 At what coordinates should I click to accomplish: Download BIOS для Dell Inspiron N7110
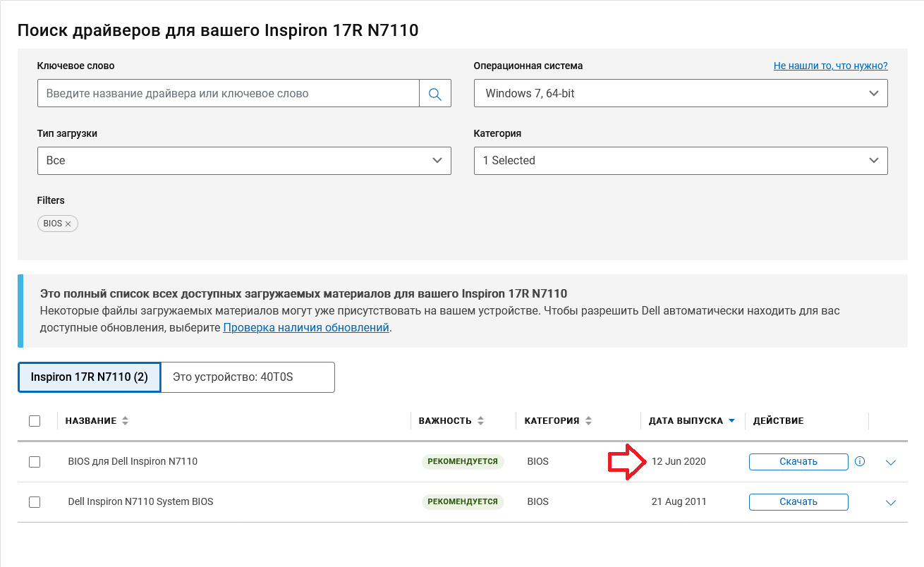(x=798, y=462)
